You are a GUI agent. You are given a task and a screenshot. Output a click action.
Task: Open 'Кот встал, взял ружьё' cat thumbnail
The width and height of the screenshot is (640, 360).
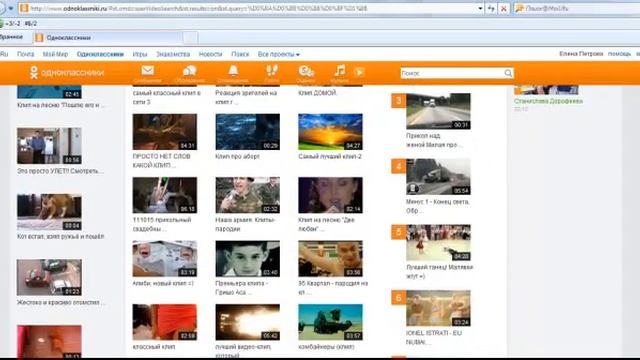[x=49, y=212]
